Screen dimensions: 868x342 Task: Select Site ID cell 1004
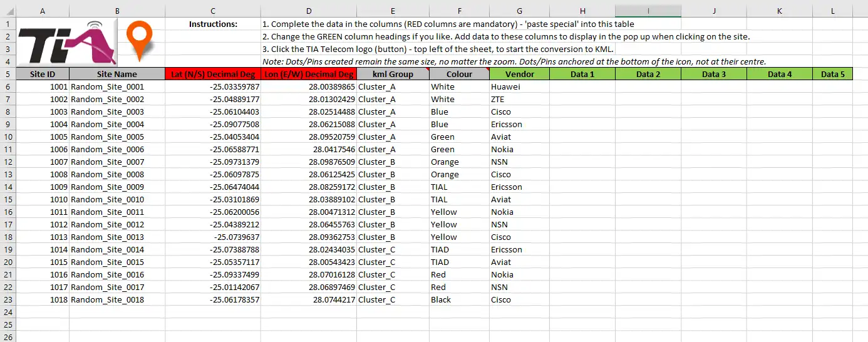click(x=43, y=124)
